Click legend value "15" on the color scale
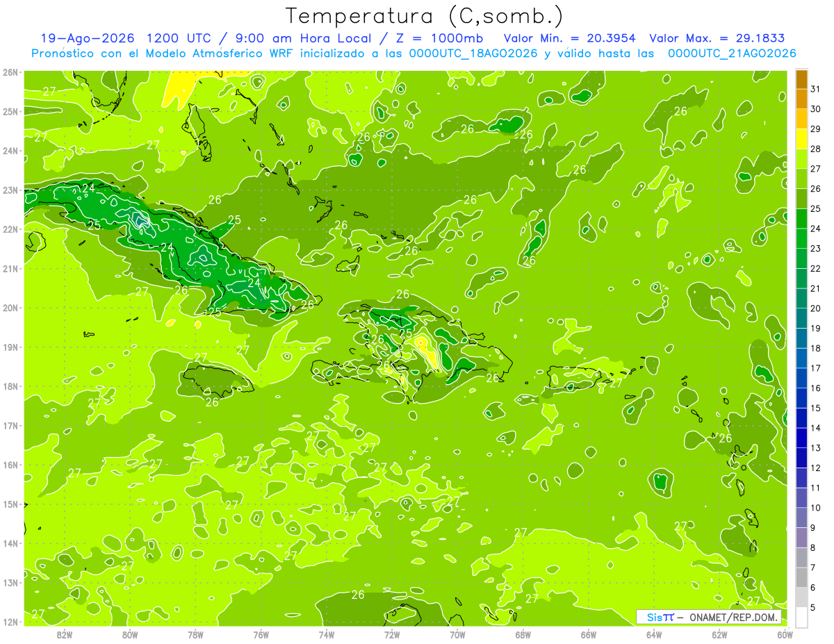This screenshot has width=834, height=644. tap(815, 408)
